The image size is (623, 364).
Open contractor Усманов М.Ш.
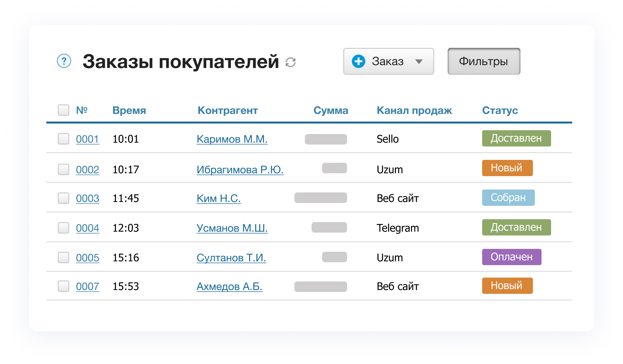tap(232, 228)
